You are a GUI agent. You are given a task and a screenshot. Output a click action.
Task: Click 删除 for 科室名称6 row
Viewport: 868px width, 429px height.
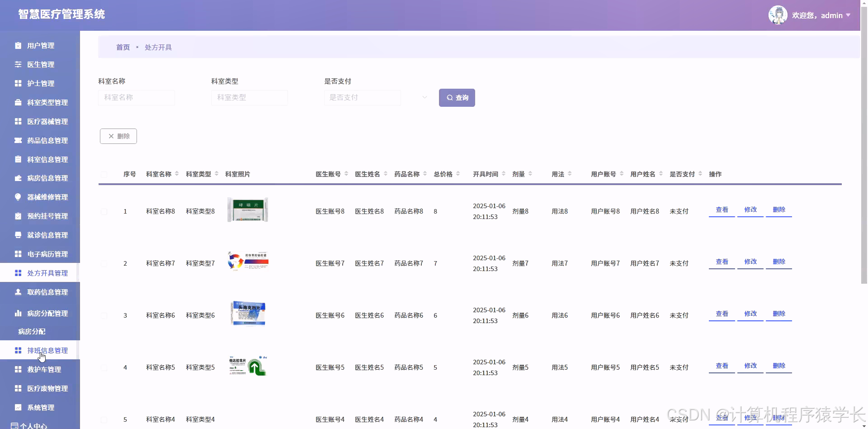pyautogui.click(x=779, y=314)
